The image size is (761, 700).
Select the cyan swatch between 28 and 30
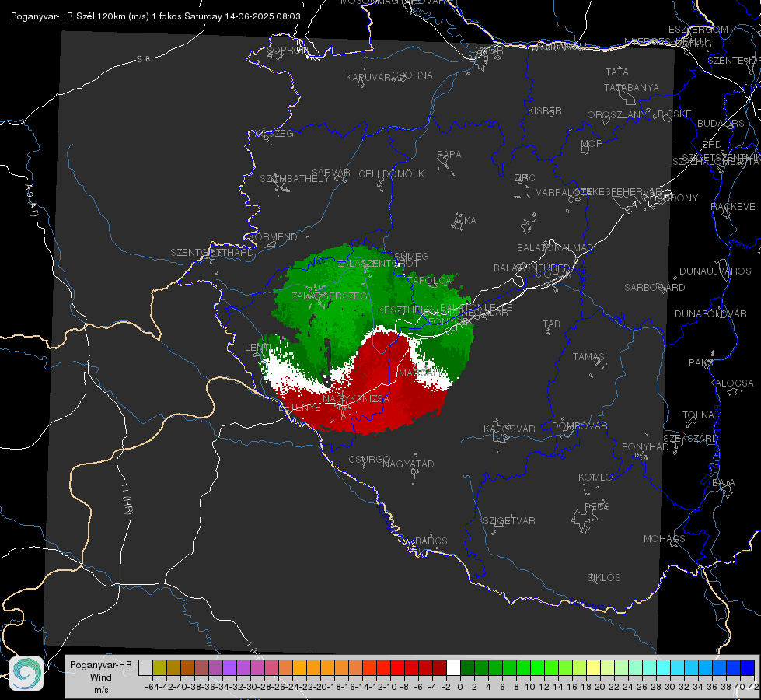coord(664,668)
